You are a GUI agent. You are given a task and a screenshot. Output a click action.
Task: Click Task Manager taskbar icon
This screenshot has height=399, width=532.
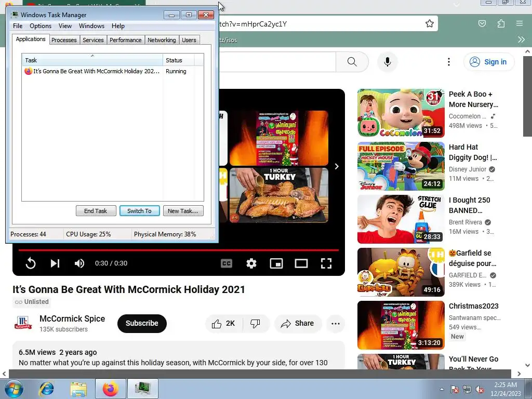pyautogui.click(x=143, y=389)
